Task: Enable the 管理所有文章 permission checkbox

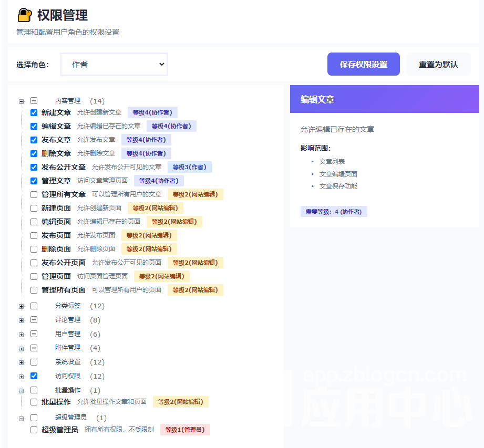Action: pos(34,194)
